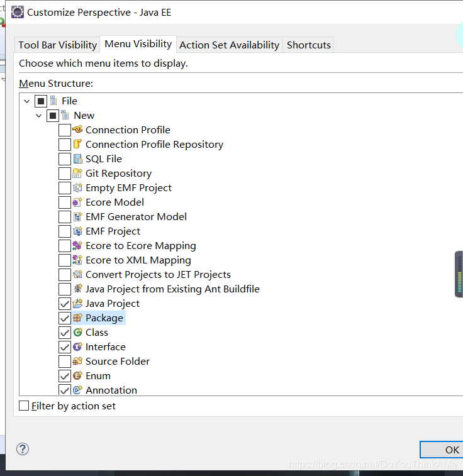Switch to Tool Bar Visibility tab
Viewport: 463px width, 476px height.
coord(57,45)
